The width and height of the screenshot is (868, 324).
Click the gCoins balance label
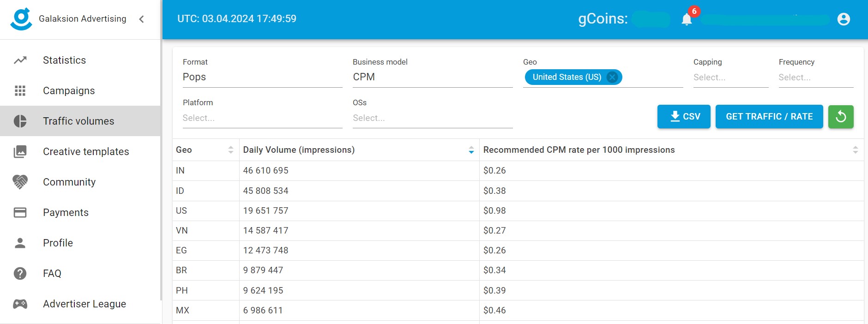603,18
